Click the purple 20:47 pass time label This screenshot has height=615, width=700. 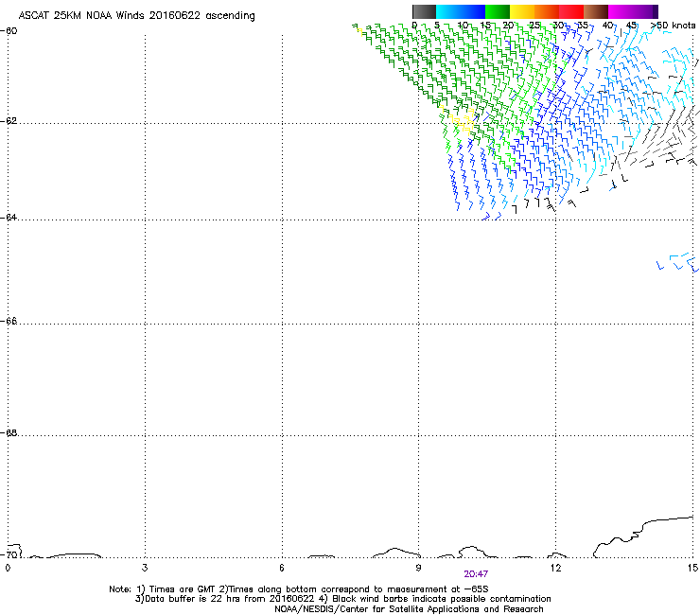(x=476, y=574)
